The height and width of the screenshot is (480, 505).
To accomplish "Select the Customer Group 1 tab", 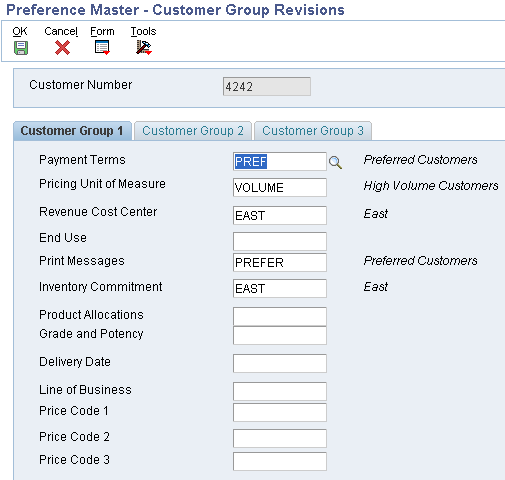I will 72,131.
